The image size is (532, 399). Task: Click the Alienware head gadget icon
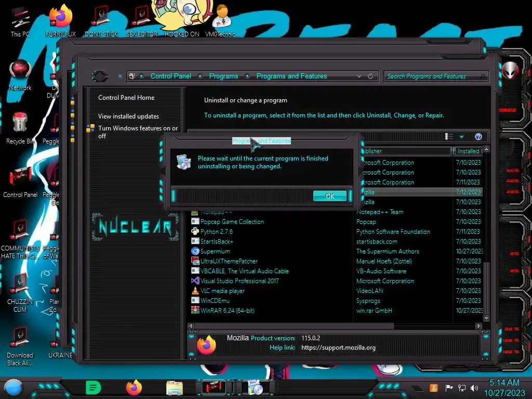[x=510, y=70]
